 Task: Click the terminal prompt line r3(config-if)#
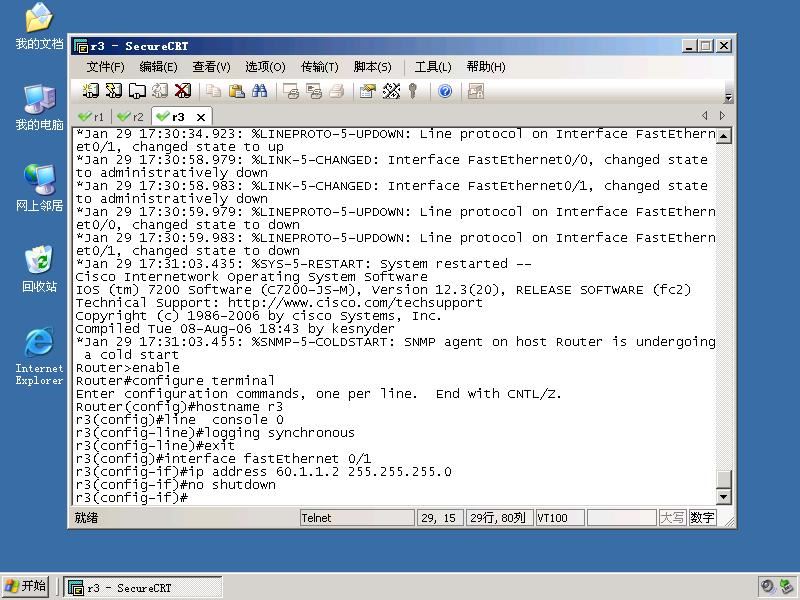point(132,497)
